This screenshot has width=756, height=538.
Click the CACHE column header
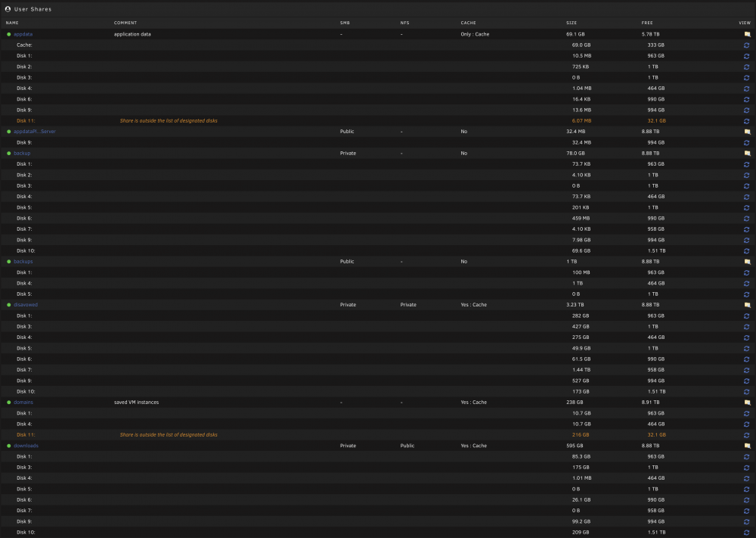click(468, 23)
